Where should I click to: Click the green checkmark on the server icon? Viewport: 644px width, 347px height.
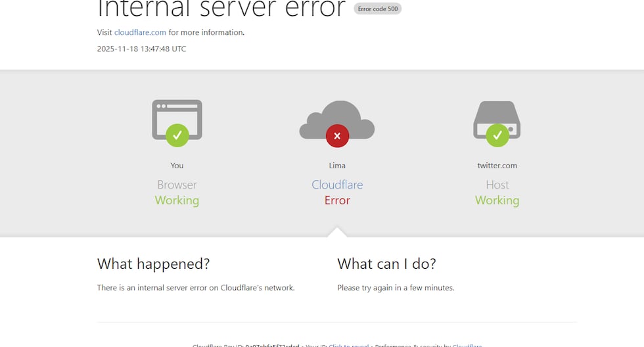click(497, 135)
